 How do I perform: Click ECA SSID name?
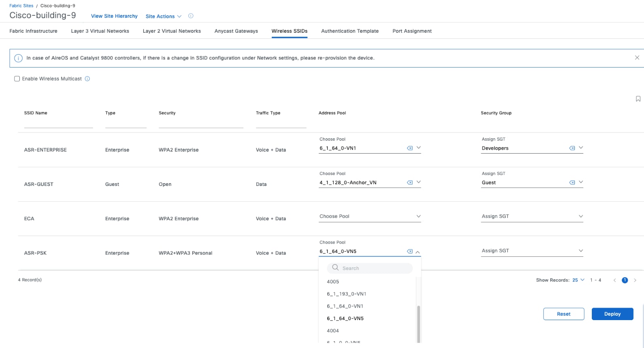point(29,219)
